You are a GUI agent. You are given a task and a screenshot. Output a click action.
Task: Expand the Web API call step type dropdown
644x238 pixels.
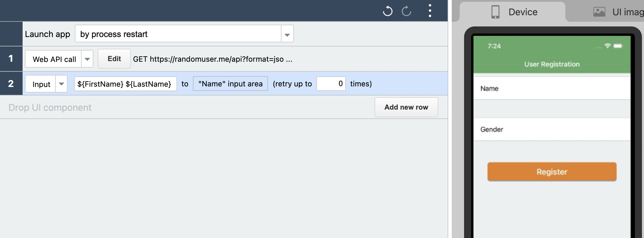pos(87,59)
